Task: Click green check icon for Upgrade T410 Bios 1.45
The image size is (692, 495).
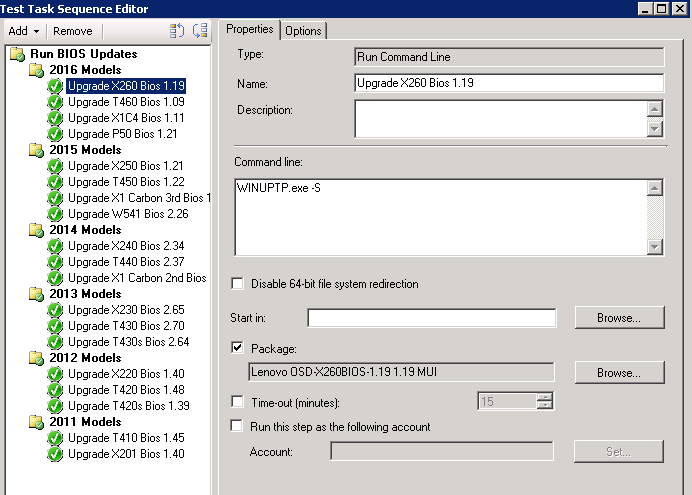Action: [x=55, y=438]
